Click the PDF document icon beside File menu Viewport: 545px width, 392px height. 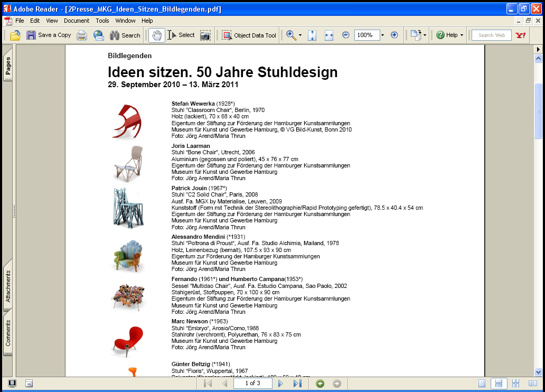[8, 21]
